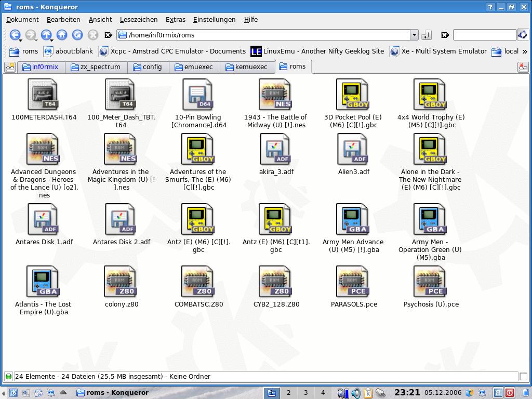Open the Hilfe menu

tap(251, 19)
